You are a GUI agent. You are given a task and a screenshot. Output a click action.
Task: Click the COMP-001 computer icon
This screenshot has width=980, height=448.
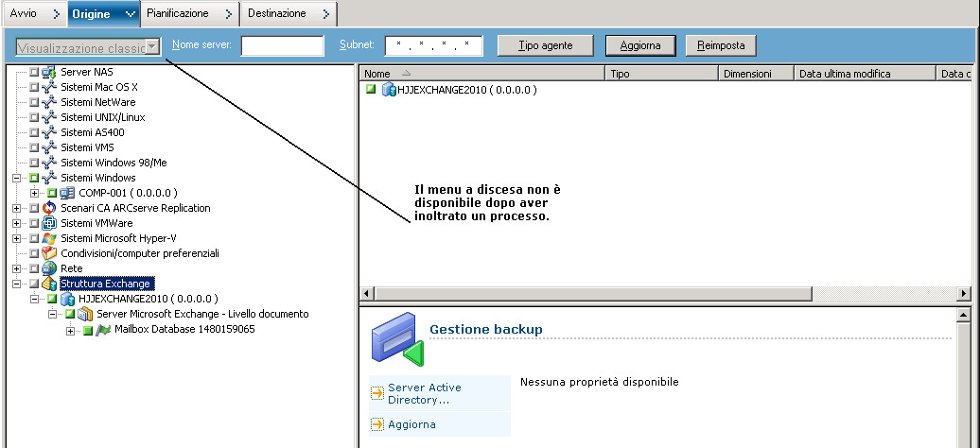tap(67, 193)
